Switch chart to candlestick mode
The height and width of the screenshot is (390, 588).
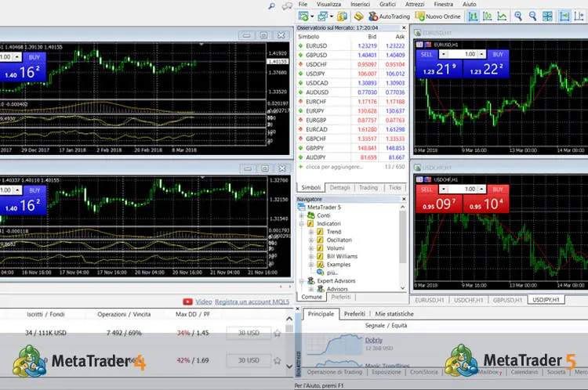(487, 16)
